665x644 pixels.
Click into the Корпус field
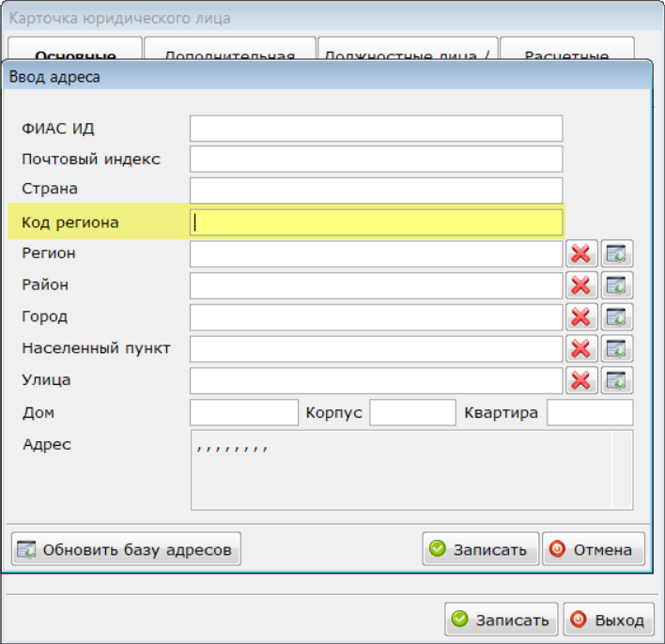pos(412,412)
